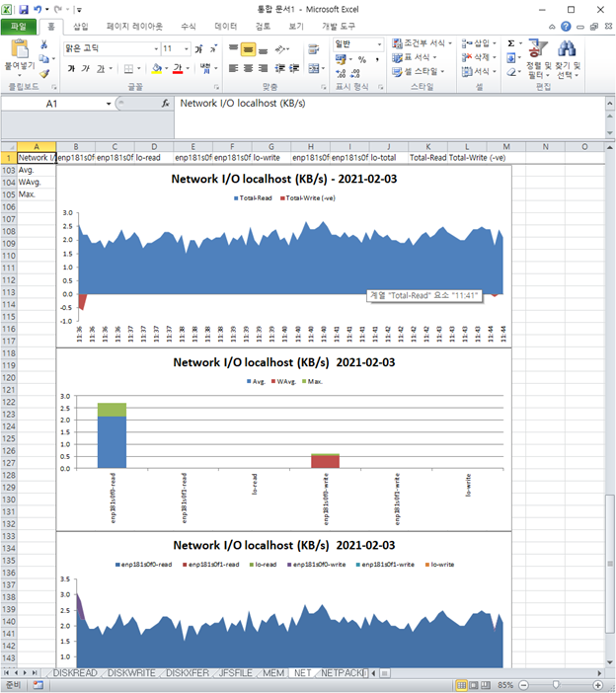Open 표 서식 table format menu
616x693 pixels.
414,57
